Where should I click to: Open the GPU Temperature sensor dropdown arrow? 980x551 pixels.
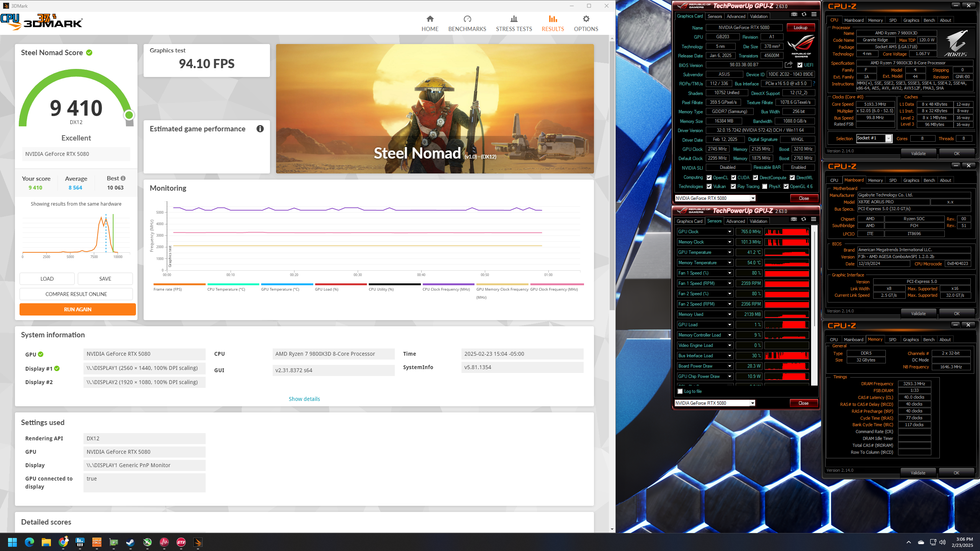coord(730,252)
